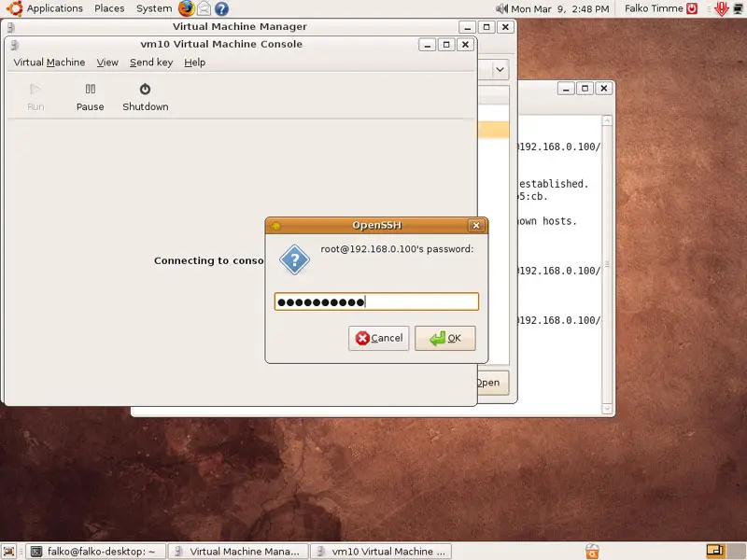The height and width of the screenshot is (560, 747).
Task: Switch to vm10 Virtual Machine taskbar button
Action: (x=383, y=552)
